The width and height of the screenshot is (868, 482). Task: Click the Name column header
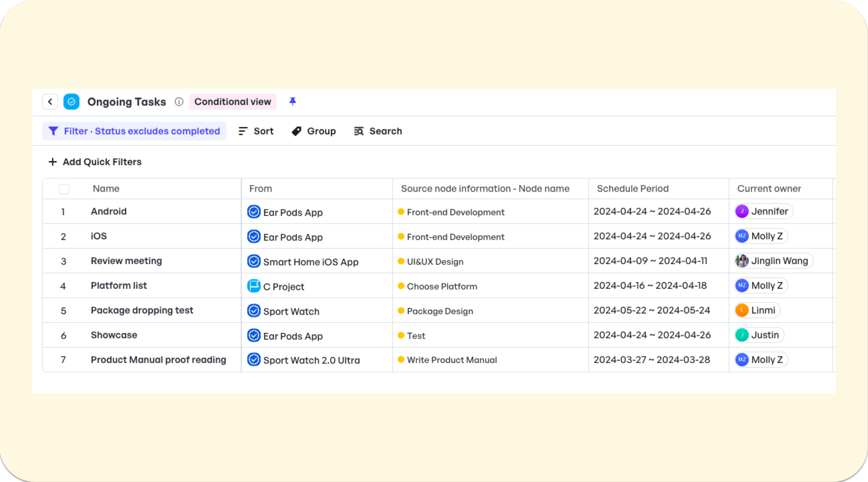106,189
